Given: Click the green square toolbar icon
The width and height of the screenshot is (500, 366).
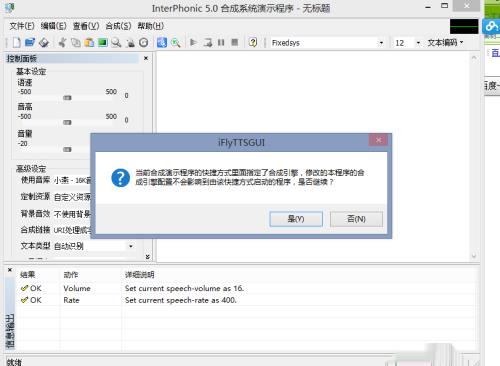Looking at the screenshot, I should [x=103, y=43].
